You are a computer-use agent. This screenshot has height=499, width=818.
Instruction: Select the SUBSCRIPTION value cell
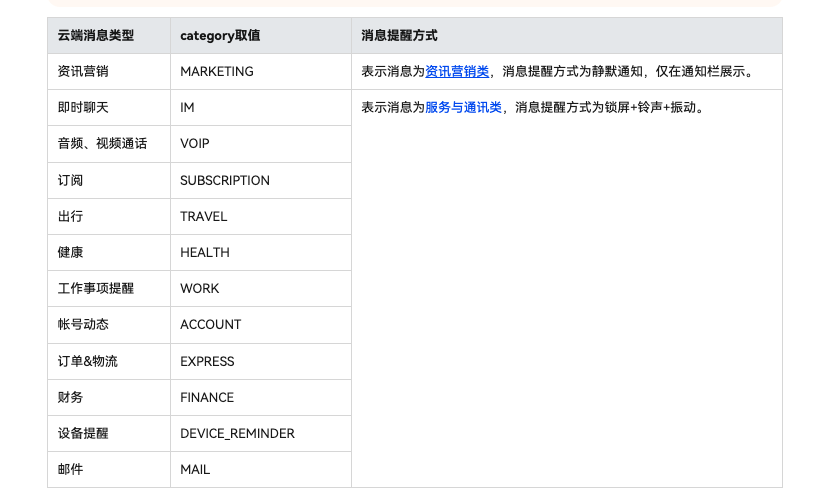coord(261,180)
